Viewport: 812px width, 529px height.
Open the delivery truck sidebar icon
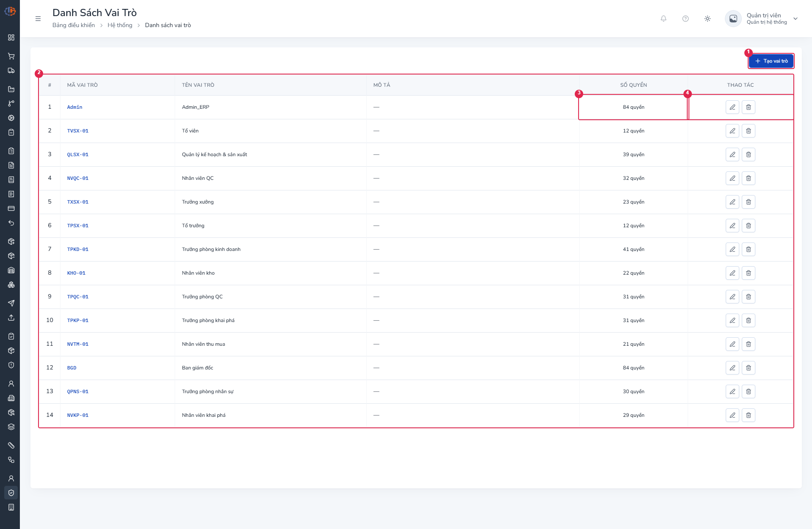(11, 71)
